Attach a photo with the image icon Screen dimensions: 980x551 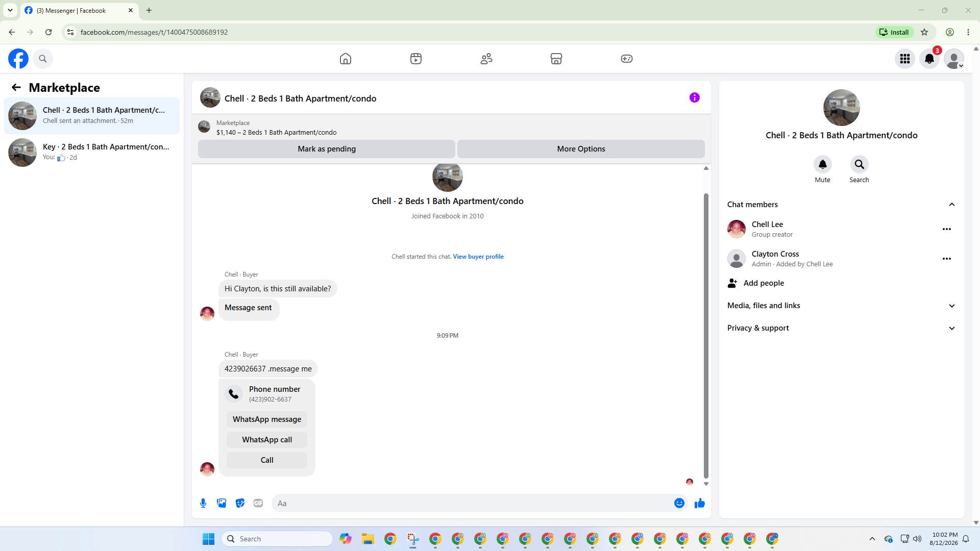tap(222, 504)
